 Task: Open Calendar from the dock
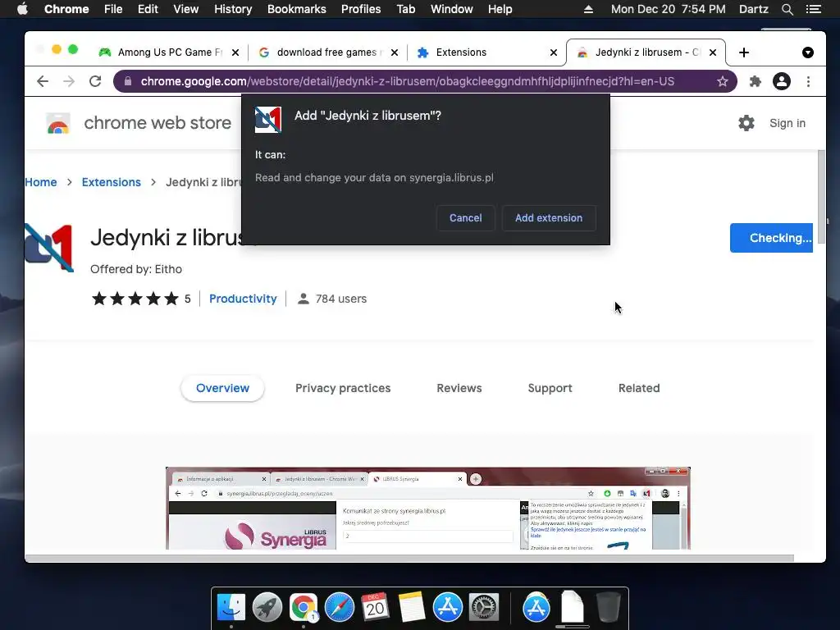tap(375, 608)
